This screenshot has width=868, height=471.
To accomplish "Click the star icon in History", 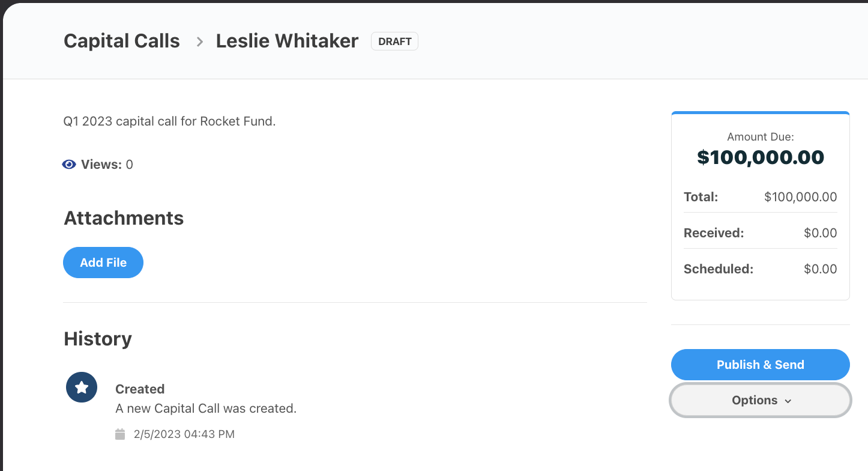I will click(82, 387).
